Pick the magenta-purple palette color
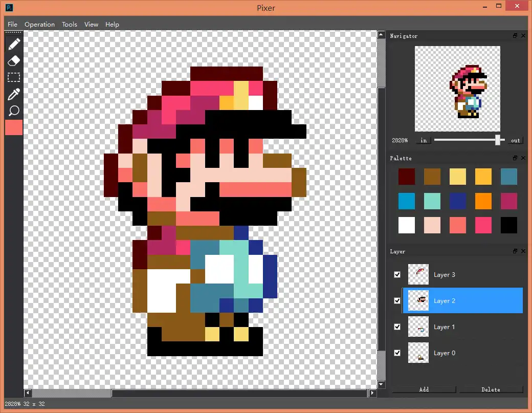This screenshot has height=413, width=532. pos(509,201)
